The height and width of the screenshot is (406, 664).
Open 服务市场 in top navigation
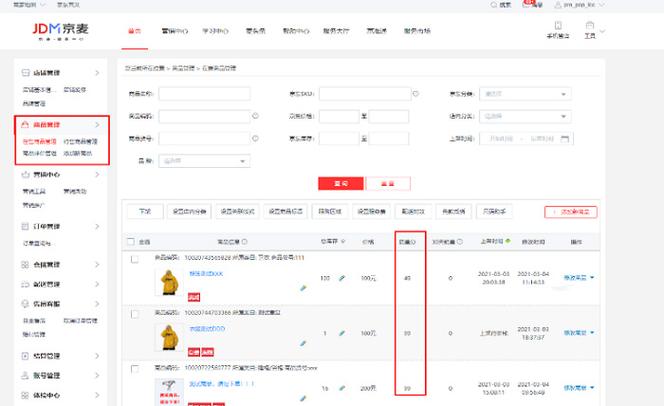pyautogui.click(x=417, y=31)
